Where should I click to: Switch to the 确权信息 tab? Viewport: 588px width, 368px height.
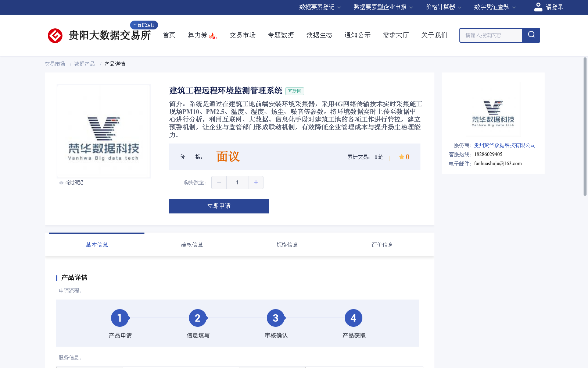[x=192, y=245]
